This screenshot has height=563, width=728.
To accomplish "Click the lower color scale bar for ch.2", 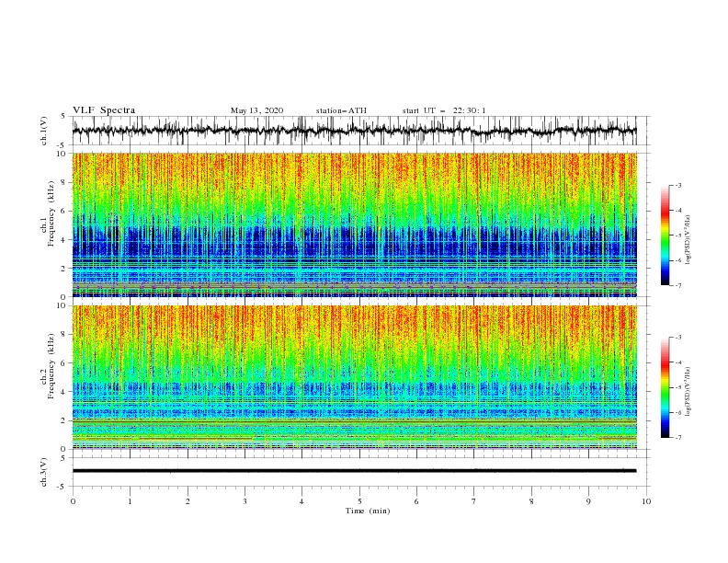I will [x=665, y=387].
